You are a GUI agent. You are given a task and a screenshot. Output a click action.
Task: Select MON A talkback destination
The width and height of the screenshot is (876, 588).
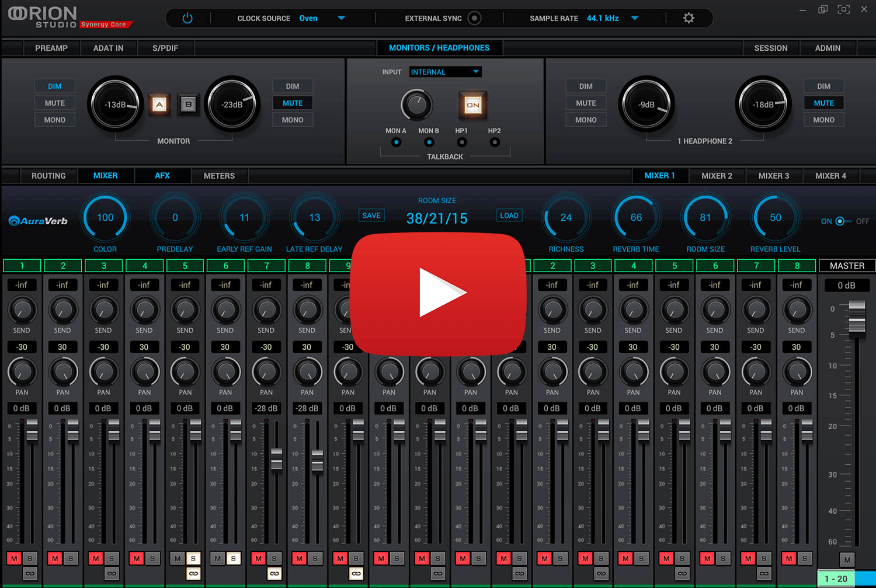click(397, 142)
